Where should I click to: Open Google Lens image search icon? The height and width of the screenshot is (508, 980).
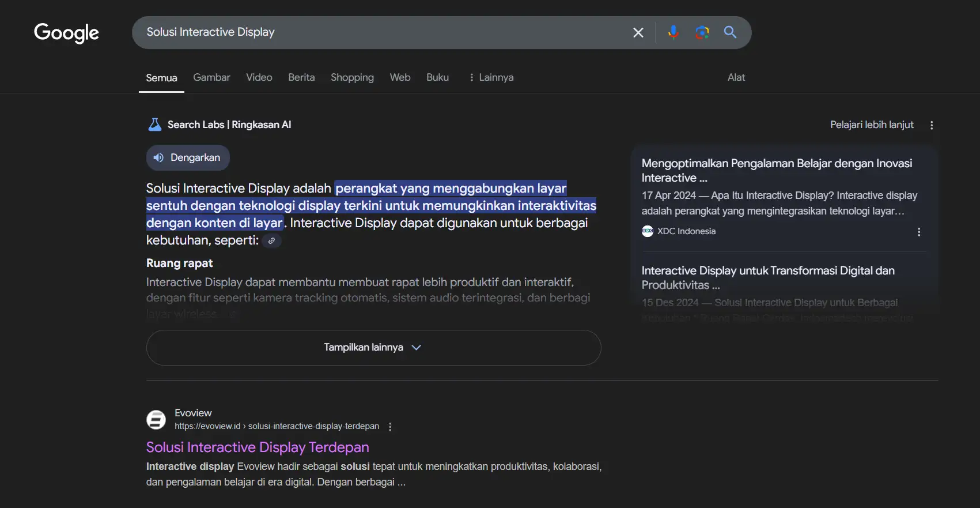pyautogui.click(x=702, y=32)
